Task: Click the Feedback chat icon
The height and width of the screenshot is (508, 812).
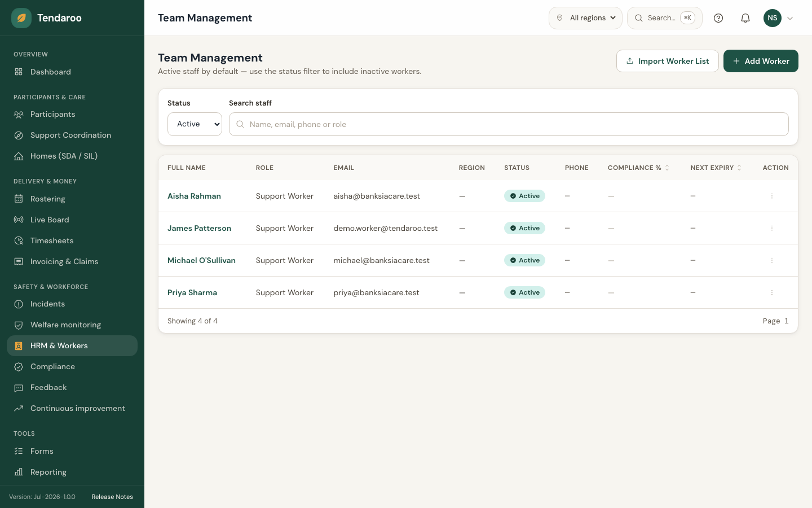Action: [x=19, y=387]
